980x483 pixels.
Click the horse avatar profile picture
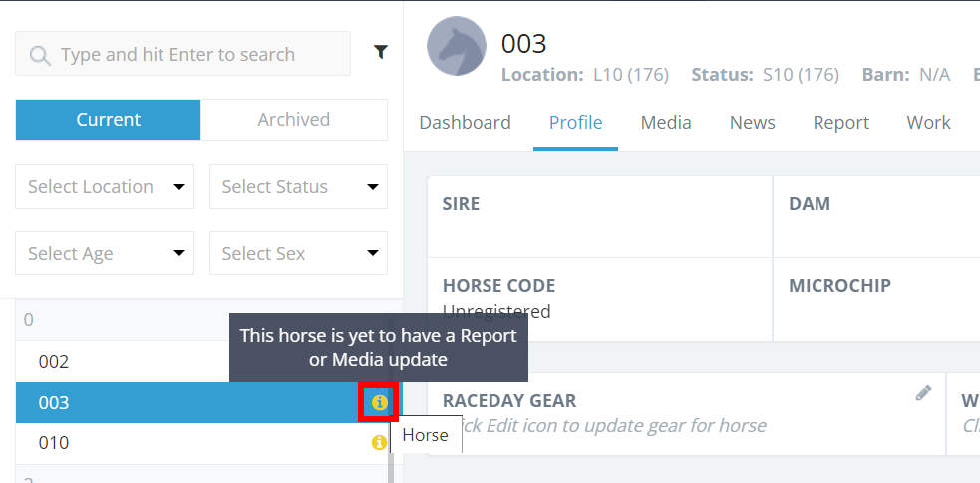point(457,47)
